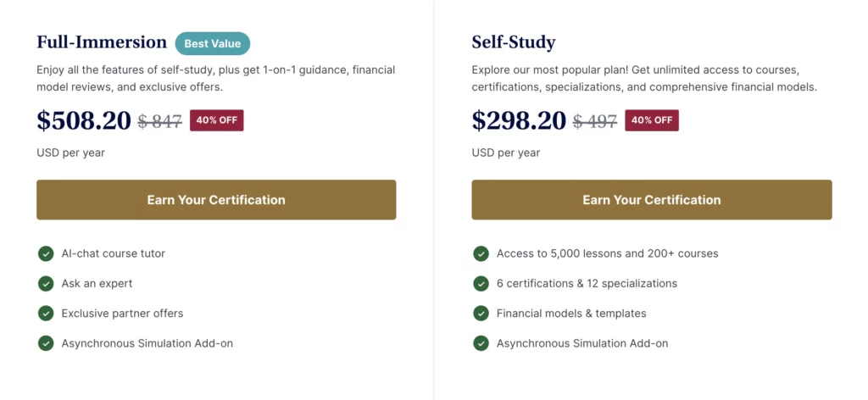Click the checkmark next to 6 certifications & 12 specializations

pyautogui.click(x=481, y=284)
